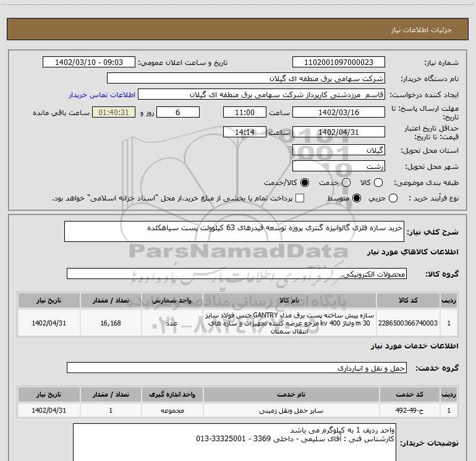Click the remaining days field showing 6
Image resolution: width=476 pixels, height=461 pixels.
click(x=178, y=112)
